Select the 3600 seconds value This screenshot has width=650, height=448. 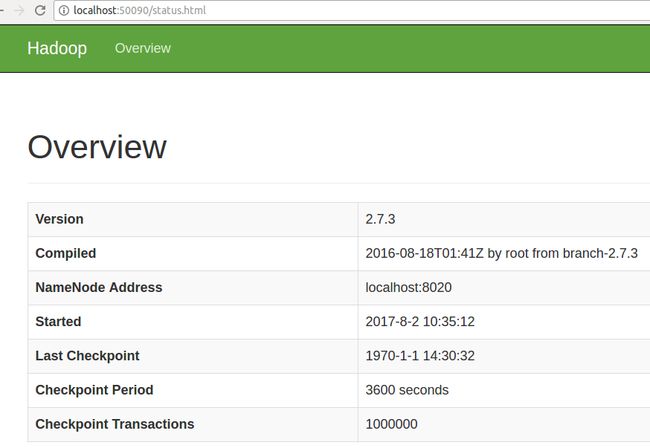pos(407,390)
